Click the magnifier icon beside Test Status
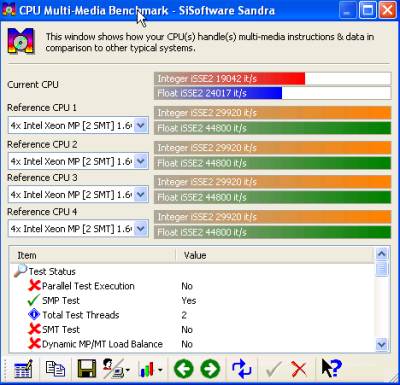Viewport: 400px width, 385px height. tap(20, 271)
